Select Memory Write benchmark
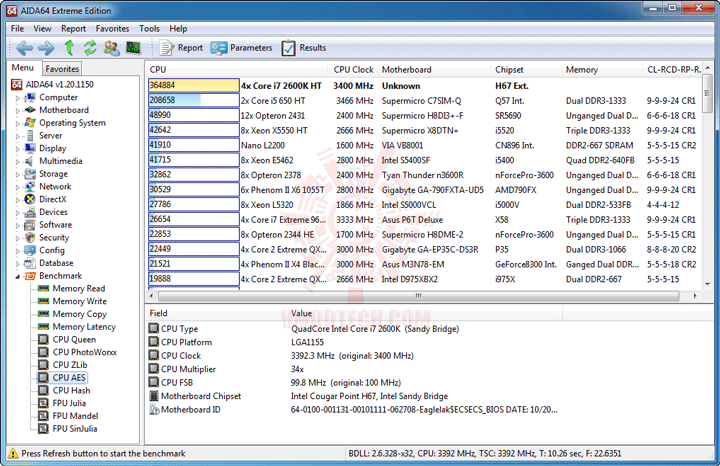This screenshot has height=466, width=720. (79, 301)
